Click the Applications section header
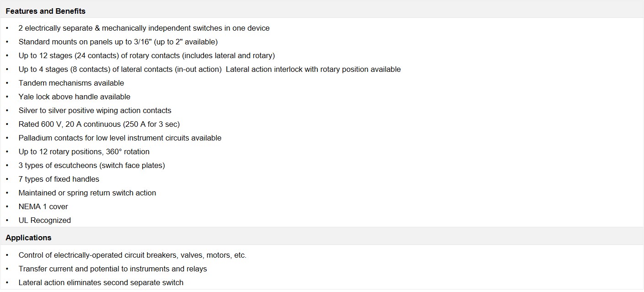The image size is (644, 292). pos(28,238)
